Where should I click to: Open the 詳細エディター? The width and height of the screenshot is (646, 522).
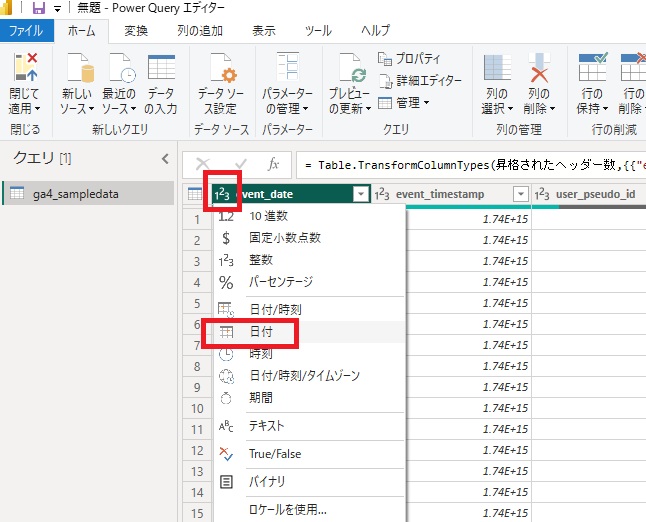[420, 81]
